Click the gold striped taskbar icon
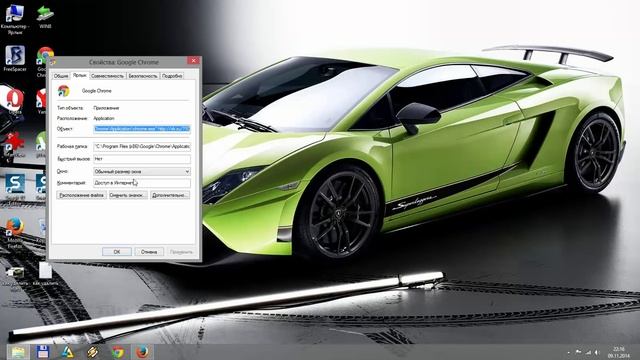Viewport: 640px width, 360px height. pos(93,351)
